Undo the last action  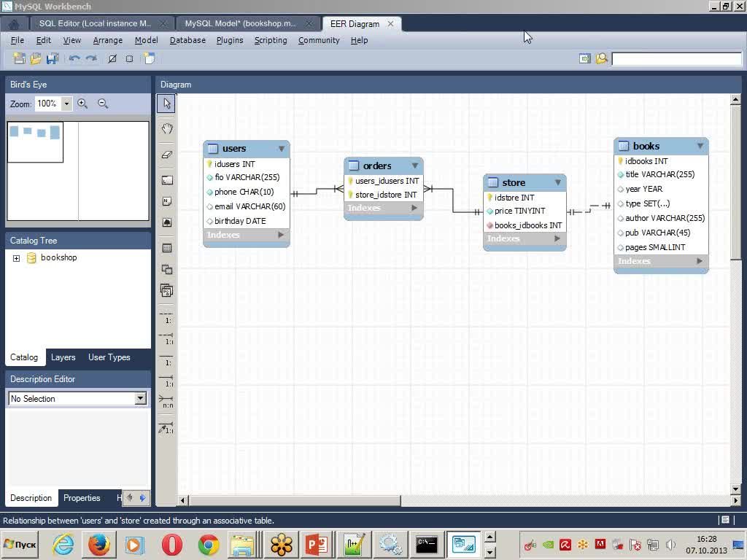[74, 58]
